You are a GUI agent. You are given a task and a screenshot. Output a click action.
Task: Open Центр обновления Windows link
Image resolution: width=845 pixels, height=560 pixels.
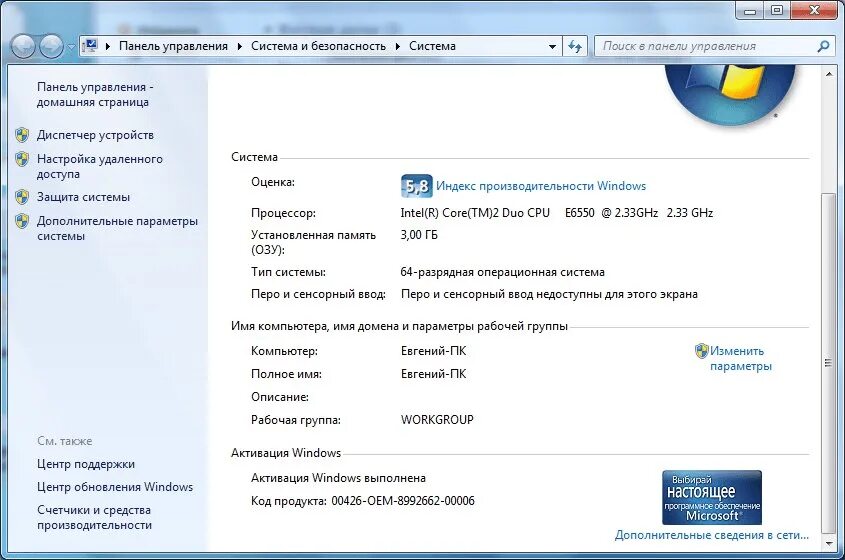tap(115, 487)
